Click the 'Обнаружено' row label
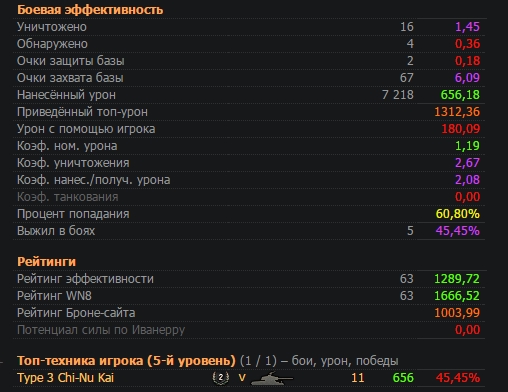 click(x=52, y=44)
